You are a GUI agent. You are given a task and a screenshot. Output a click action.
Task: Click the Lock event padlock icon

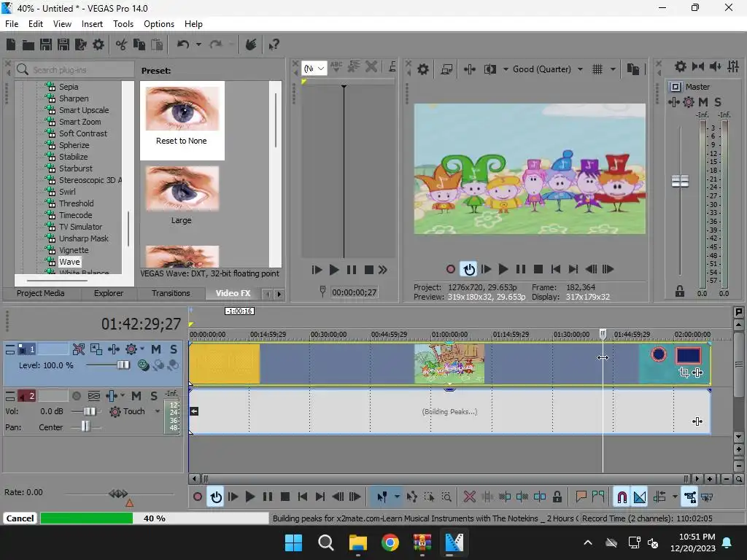(557, 497)
